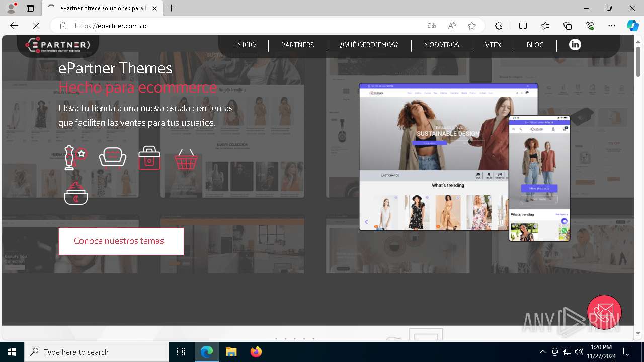Toggle the Split screen icon
This screenshot has height=362, width=644.
coord(523,26)
